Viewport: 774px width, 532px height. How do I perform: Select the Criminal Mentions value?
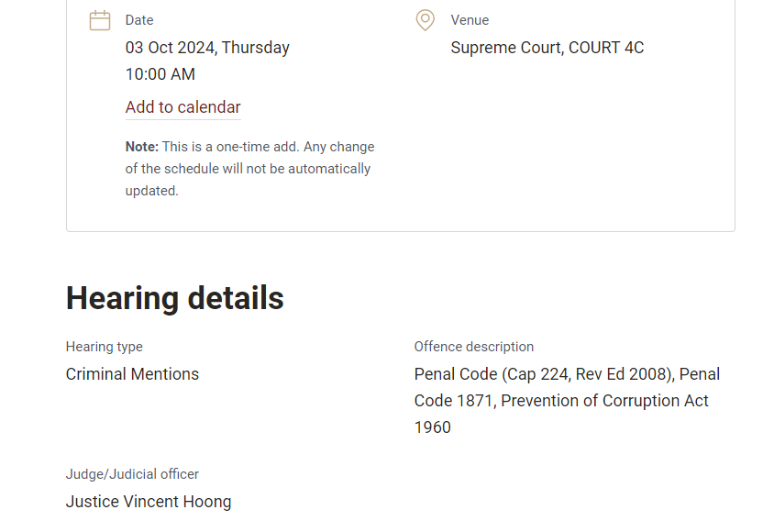click(x=132, y=374)
